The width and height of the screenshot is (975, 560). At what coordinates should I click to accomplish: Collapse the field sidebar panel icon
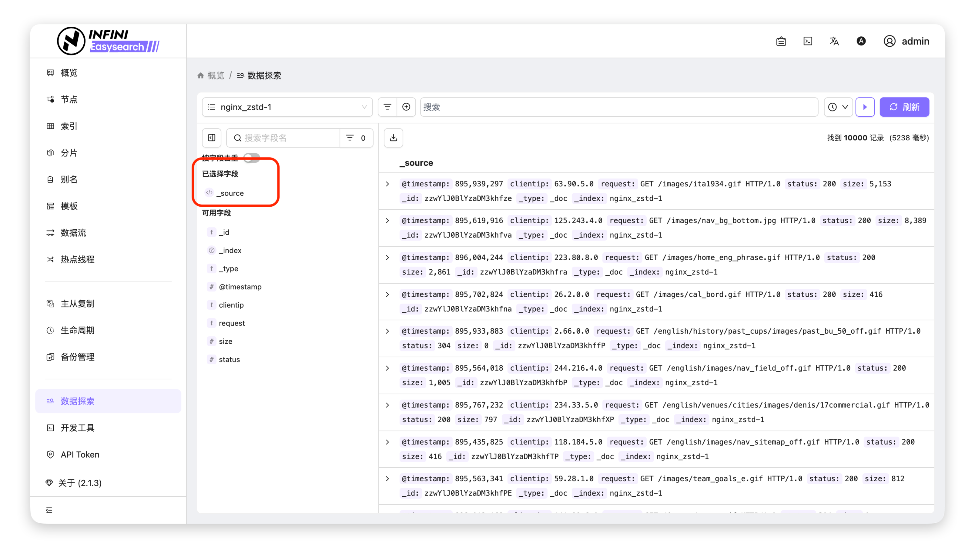212,138
